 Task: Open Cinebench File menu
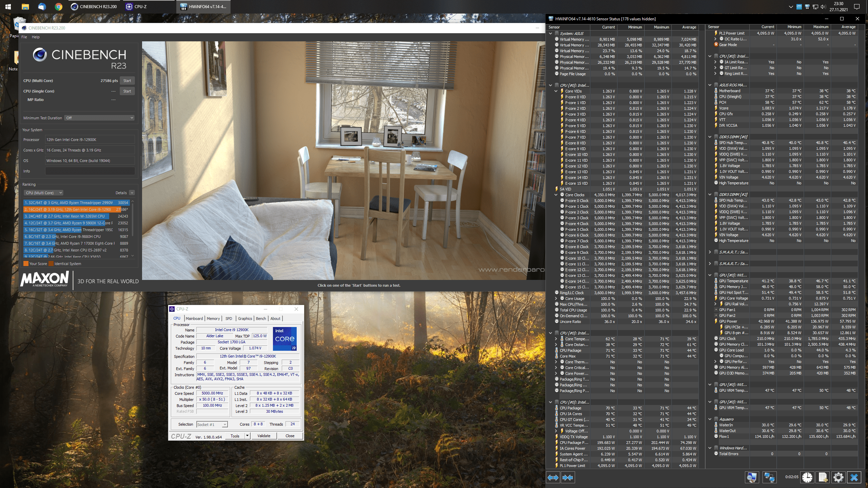pos(24,37)
